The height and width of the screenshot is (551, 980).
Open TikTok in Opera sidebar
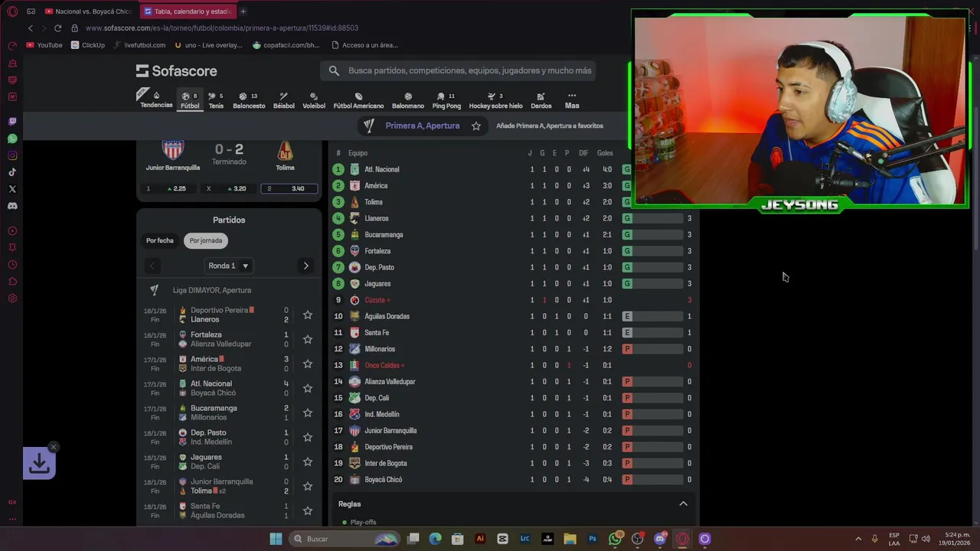pyautogui.click(x=12, y=172)
